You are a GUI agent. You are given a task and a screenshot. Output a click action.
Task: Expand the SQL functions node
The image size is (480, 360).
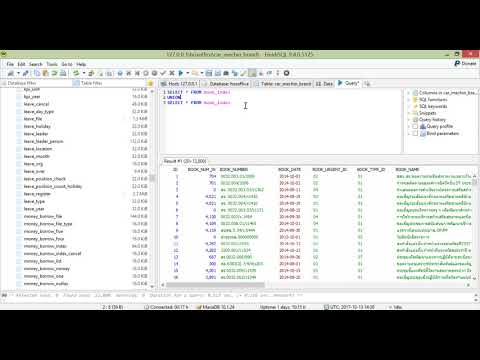point(409,99)
